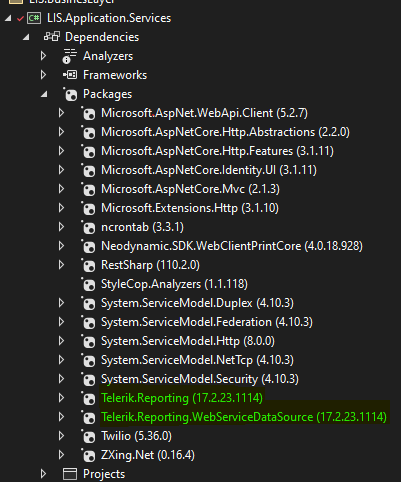Screen dimensions: 401x482
Task: Click the Twilio package icon
Action: 88,436
